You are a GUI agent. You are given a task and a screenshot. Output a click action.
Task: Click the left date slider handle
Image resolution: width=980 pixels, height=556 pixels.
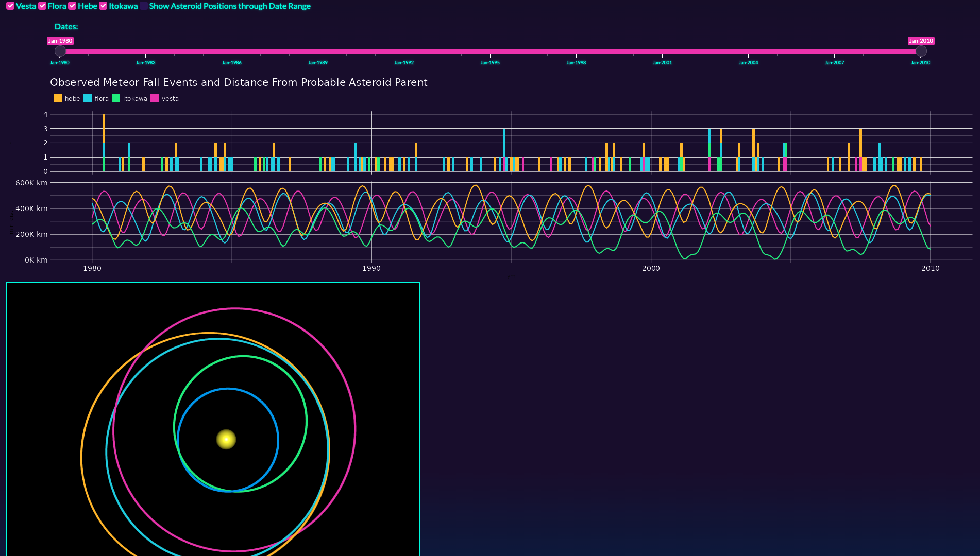[60, 51]
